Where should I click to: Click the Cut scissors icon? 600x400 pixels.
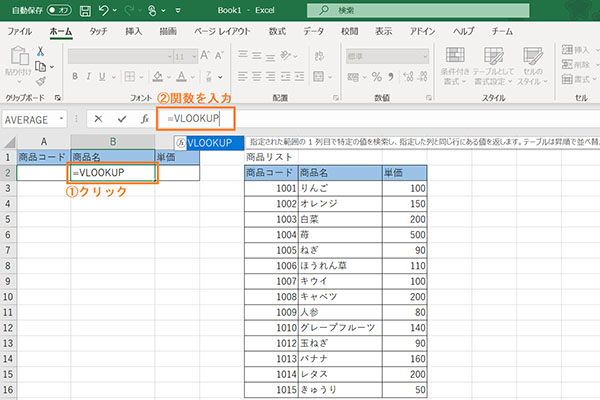[x=39, y=50]
